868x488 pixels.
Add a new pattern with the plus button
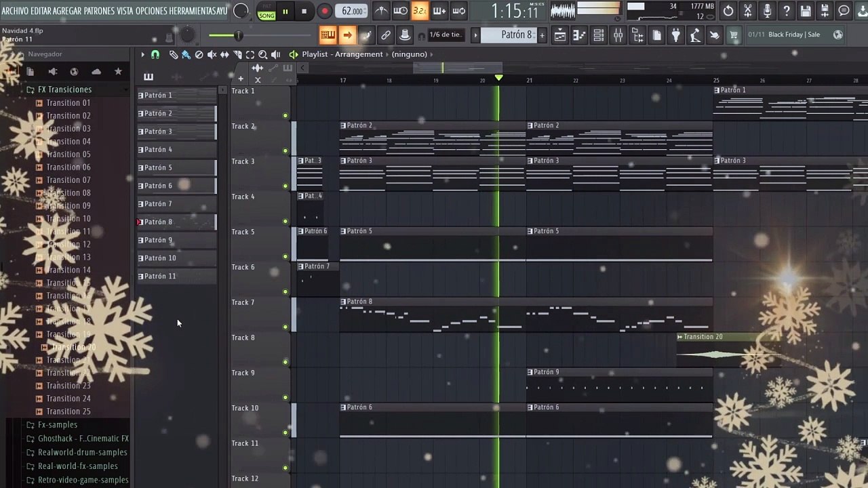542,35
